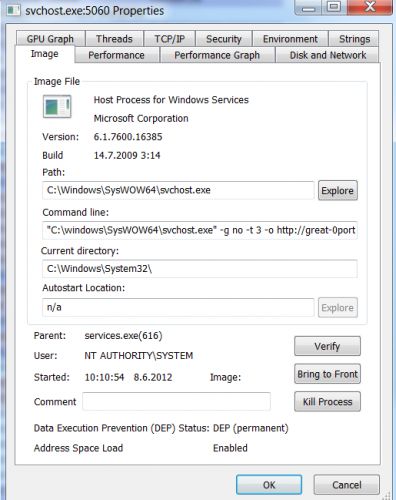
Task: Click the parent process services.exe(616)
Action: (x=123, y=336)
